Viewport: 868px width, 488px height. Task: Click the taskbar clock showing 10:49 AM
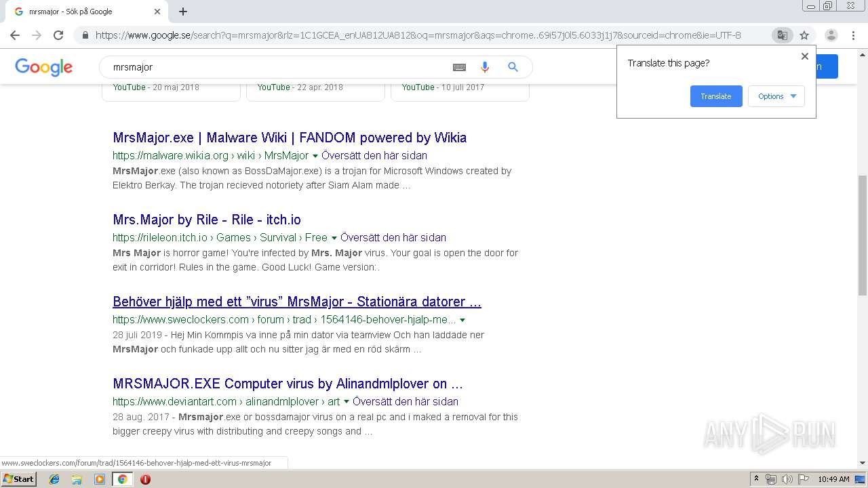point(833,479)
